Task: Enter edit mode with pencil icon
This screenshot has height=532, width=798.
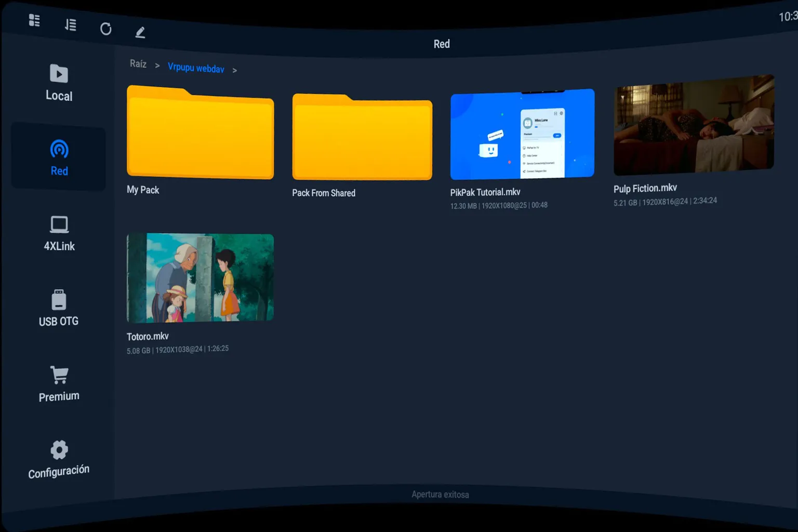Action: pos(140,32)
